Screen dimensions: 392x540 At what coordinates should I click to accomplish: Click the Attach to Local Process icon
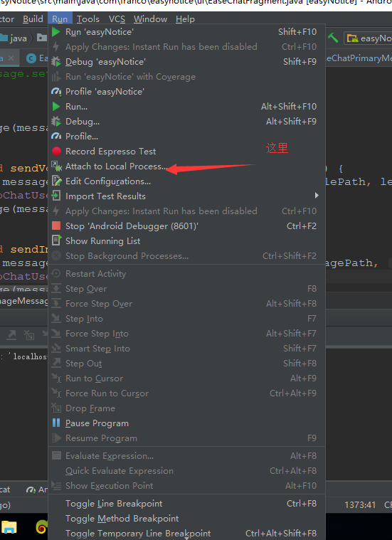coord(56,166)
